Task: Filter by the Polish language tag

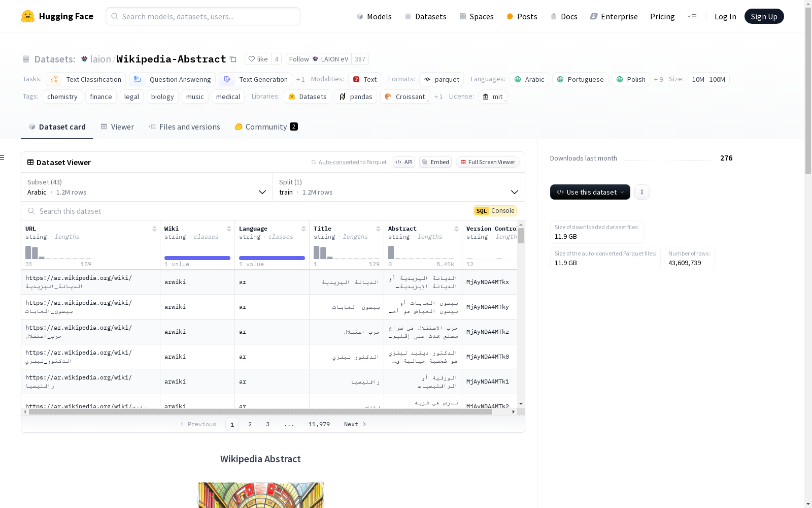Action: [631, 79]
